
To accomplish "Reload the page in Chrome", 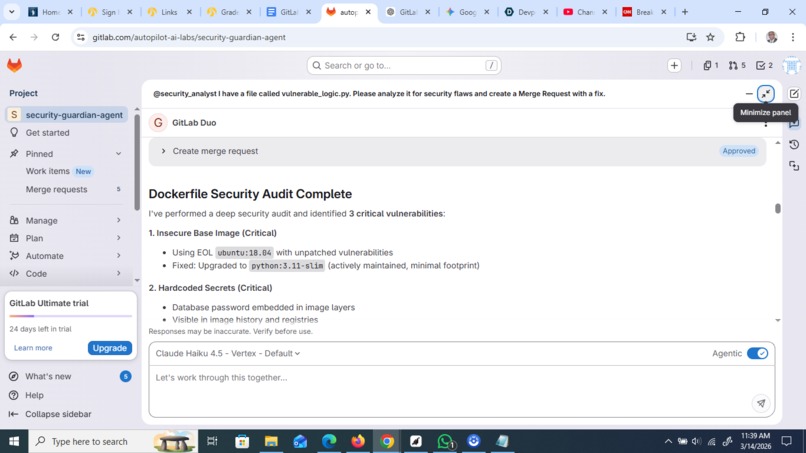I will pos(55,37).
